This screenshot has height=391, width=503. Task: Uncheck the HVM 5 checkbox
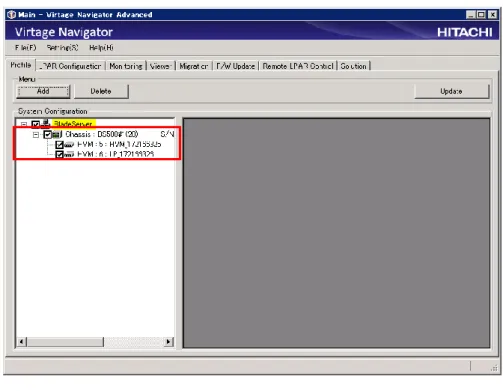(59, 144)
